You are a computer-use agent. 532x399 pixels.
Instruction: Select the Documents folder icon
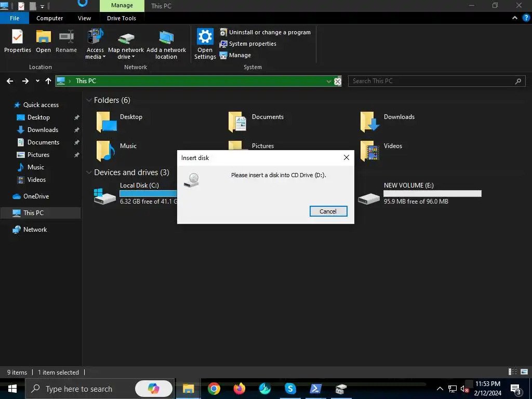click(237, 122)
